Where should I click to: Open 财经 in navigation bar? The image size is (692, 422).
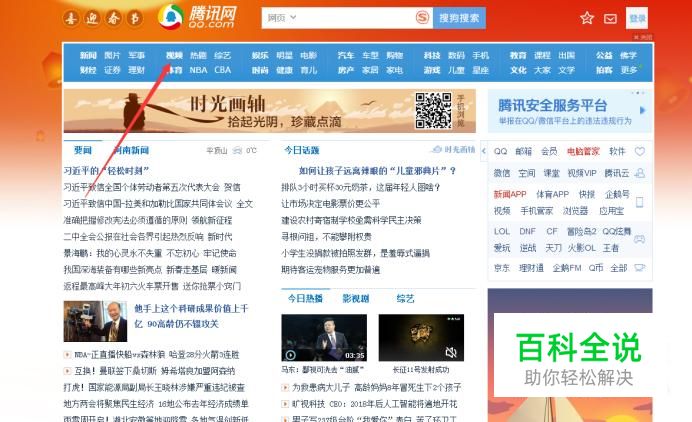(88, 70)
